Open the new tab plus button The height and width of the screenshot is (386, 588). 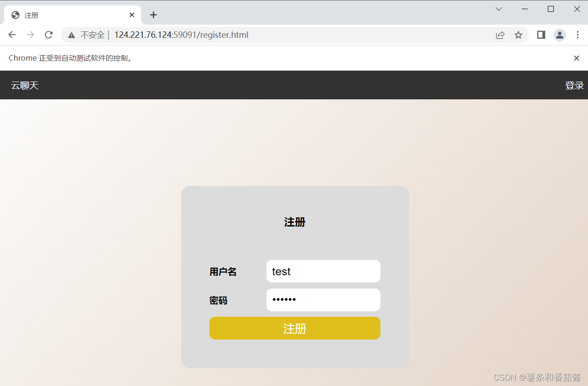pyautogui.click(x=153, y=15)
